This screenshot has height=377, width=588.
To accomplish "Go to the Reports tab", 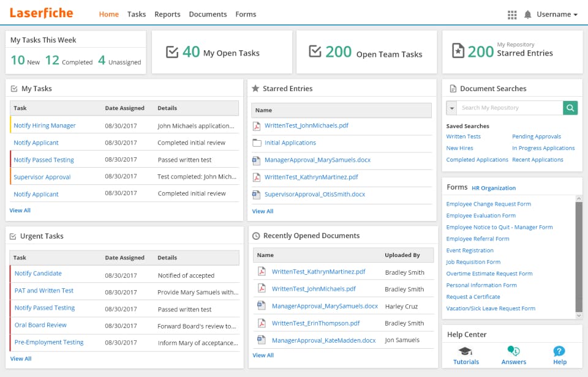I will point(167,15).
